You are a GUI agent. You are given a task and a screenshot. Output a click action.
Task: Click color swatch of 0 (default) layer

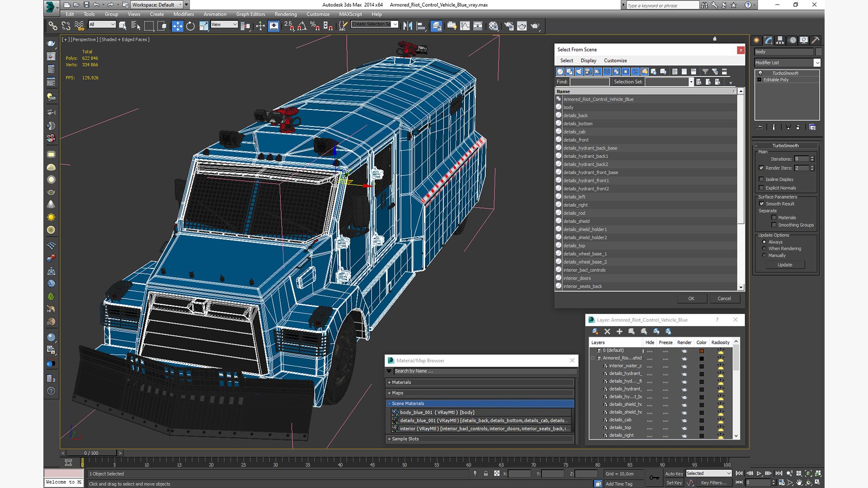[x=702, y=351]
